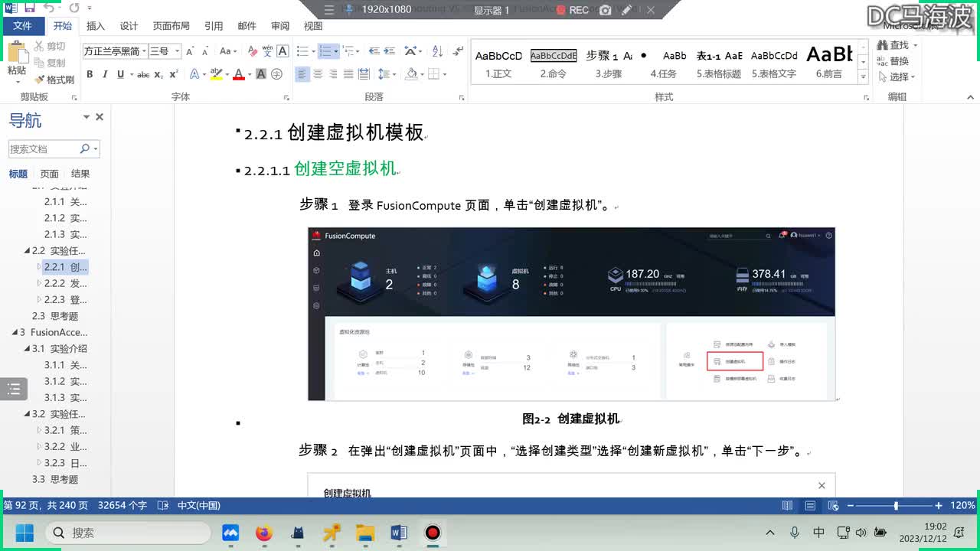Viewport: 980px width, 551px height.
Task: Toggle italic formatting
Action: [x=105, y=74]
